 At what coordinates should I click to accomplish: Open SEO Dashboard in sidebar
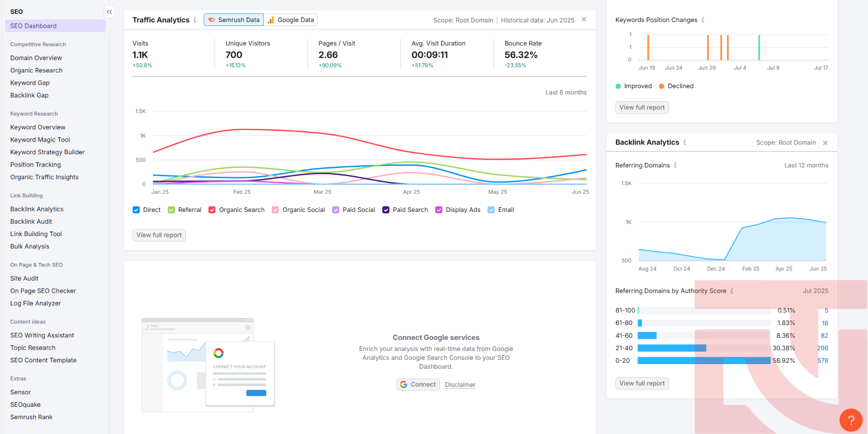pos(56,26)
